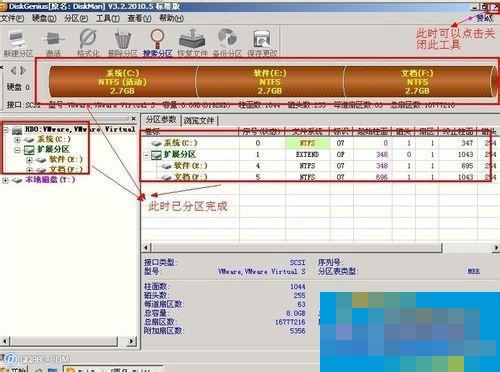
Task: Switch to the 浏览文件 tab
Action: pyautogui.click(x=199, y=120)
